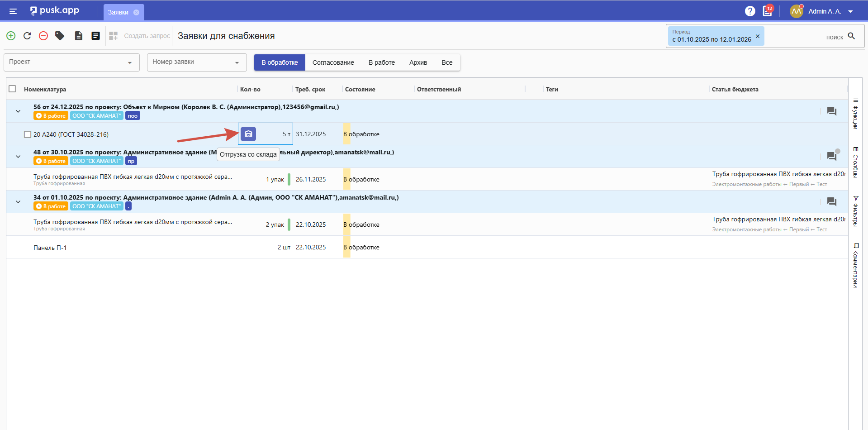Open the notifications icon with badge 12
The height and width of the screenshot is (430, 868).
pyautogui.click(x=768, y=11)
